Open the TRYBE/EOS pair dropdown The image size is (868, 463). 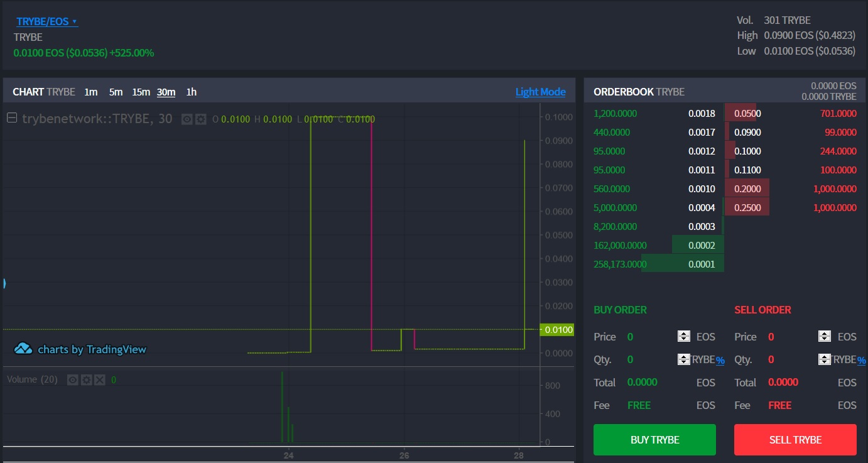47,21
